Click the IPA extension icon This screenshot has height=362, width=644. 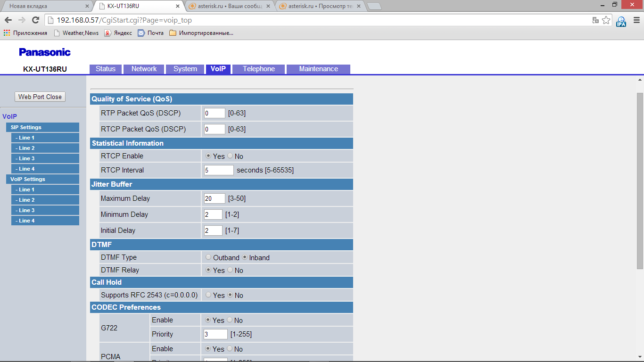(x=621, y=21)
